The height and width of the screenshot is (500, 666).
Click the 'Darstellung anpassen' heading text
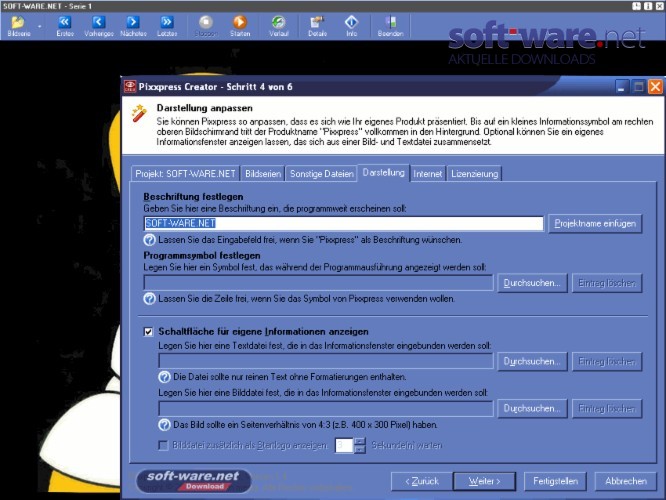[x=204, y=108]
